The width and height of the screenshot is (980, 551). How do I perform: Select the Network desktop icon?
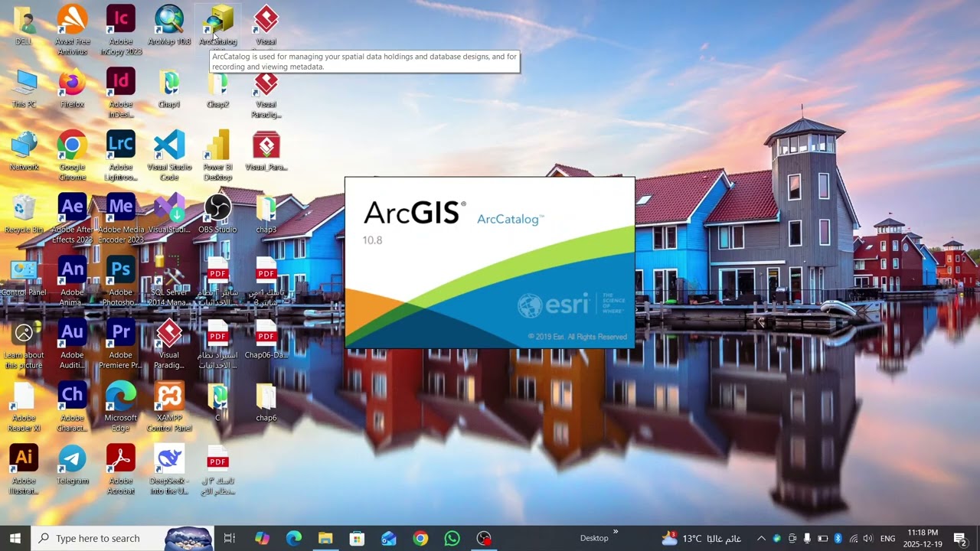pos(24,151)
